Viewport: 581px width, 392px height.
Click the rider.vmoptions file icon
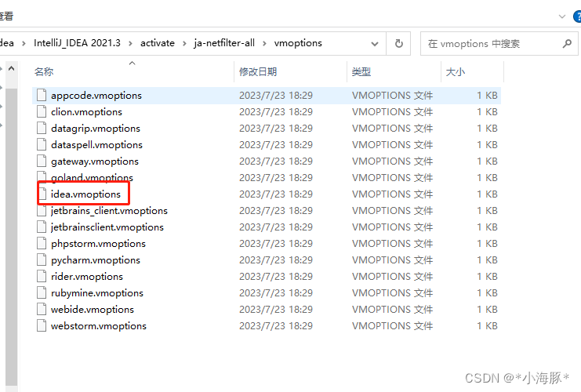click(42, 277)
